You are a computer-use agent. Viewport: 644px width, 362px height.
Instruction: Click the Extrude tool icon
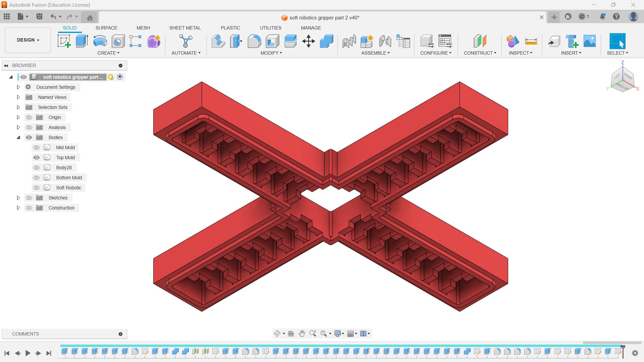pyautogui.click(x=82, y=41)
